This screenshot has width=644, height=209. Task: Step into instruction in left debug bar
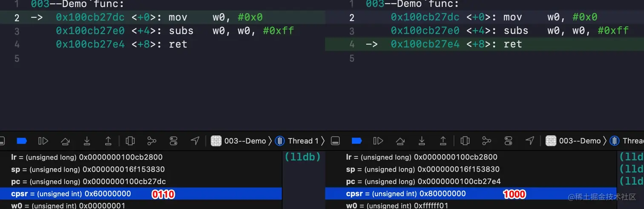point(87,140)
